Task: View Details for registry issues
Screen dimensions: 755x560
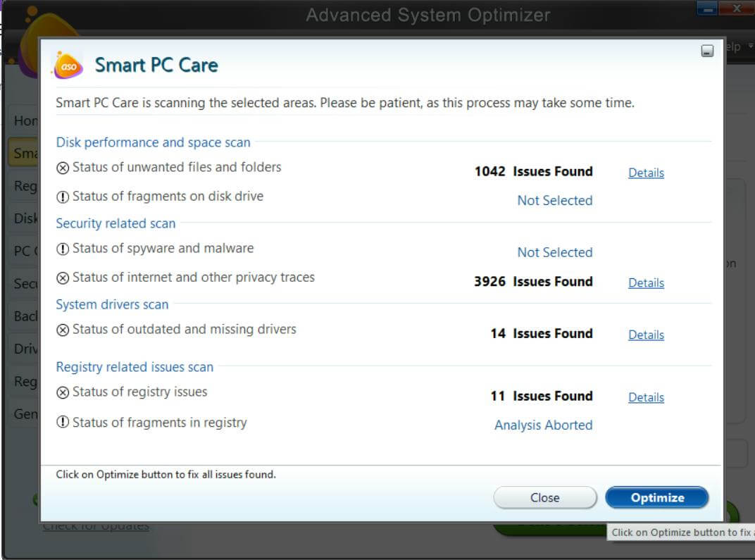Action: pyautogui.click(x=646, y=397)
